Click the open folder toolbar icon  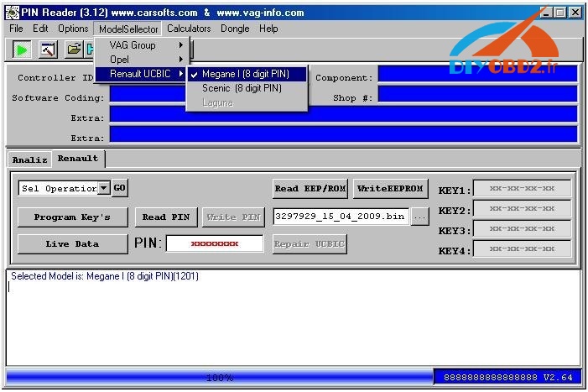(74, 50)
